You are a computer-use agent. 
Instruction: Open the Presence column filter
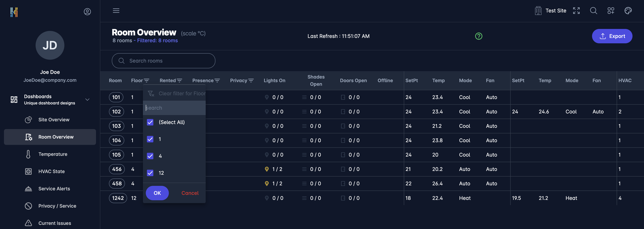click(217, 81)
